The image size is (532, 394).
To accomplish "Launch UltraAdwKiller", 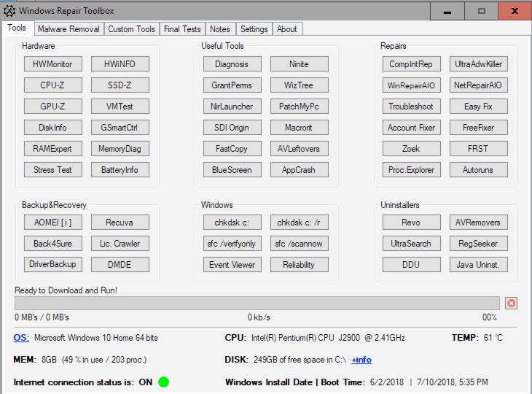I will pyautogui.click(x=479, y=64).
